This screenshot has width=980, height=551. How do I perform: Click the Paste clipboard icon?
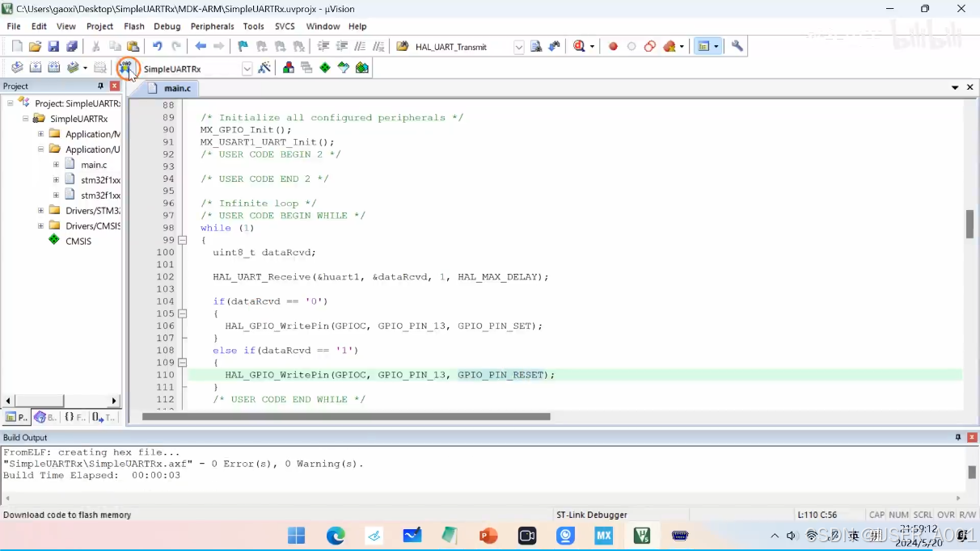tap(133, 47)
